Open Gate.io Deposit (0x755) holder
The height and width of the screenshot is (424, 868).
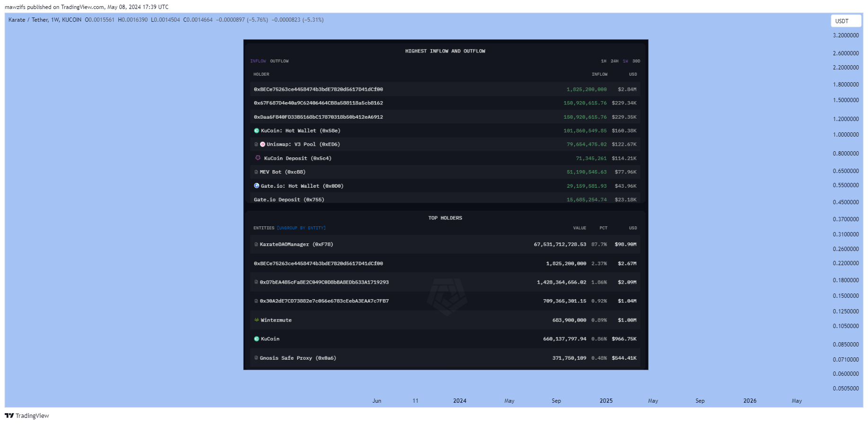tap(289, 199)
